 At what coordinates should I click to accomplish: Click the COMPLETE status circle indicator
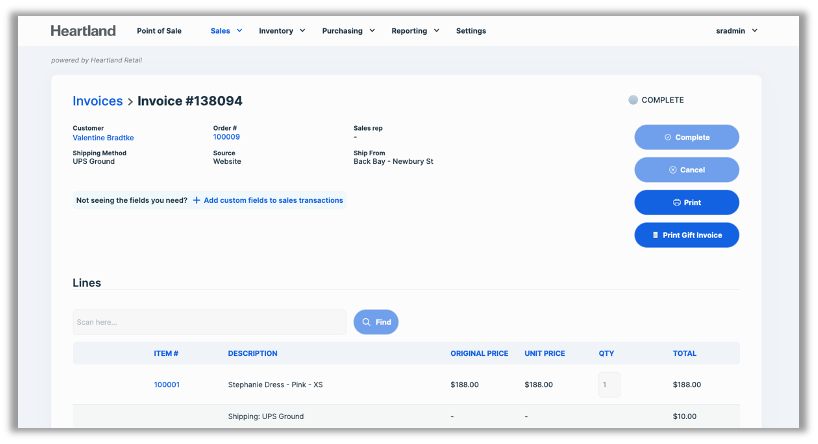(633, 100)
